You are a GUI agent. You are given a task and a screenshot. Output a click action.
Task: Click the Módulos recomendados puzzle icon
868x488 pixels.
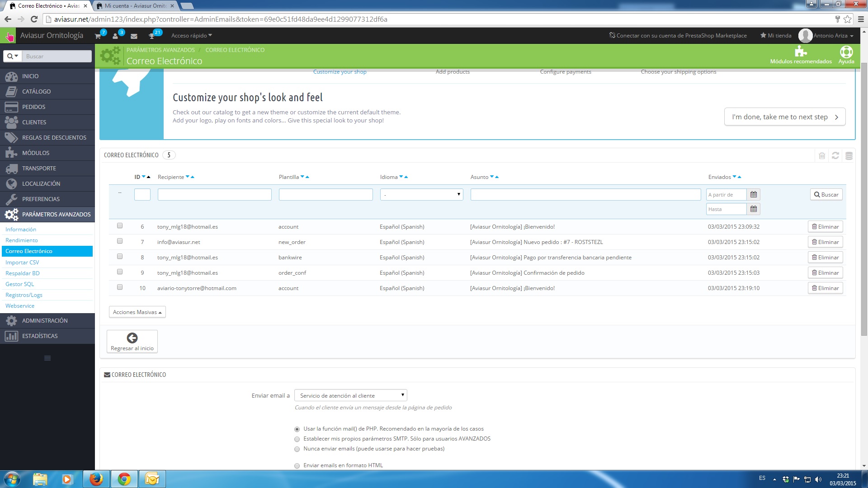[801, 52]
